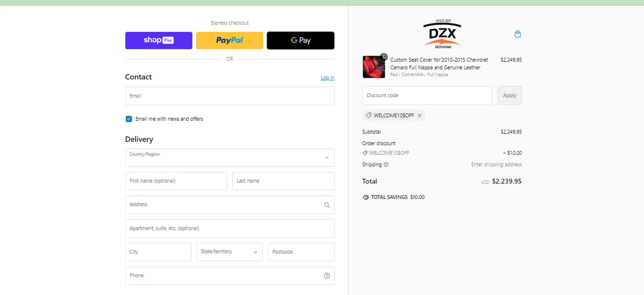Pay with Shop Pay express checkout
This screenshot has height=295, width=644.
tap(159, 40)
